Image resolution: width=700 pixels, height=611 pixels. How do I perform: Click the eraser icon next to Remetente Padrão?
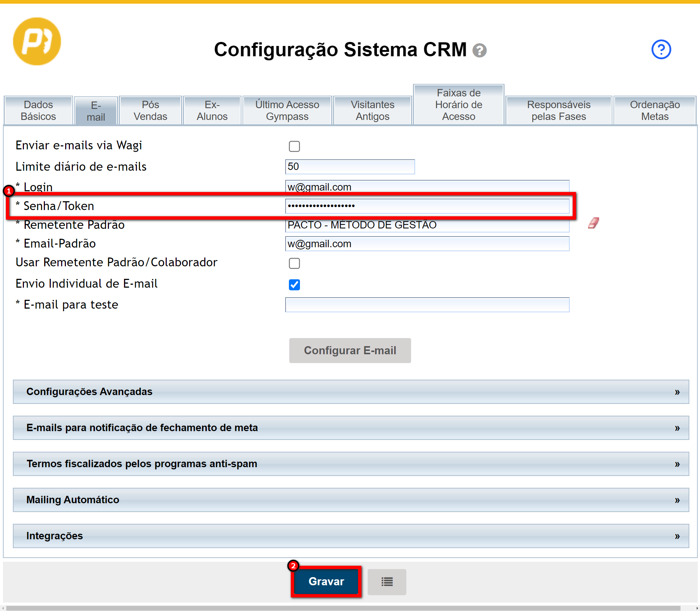point(593,223)
